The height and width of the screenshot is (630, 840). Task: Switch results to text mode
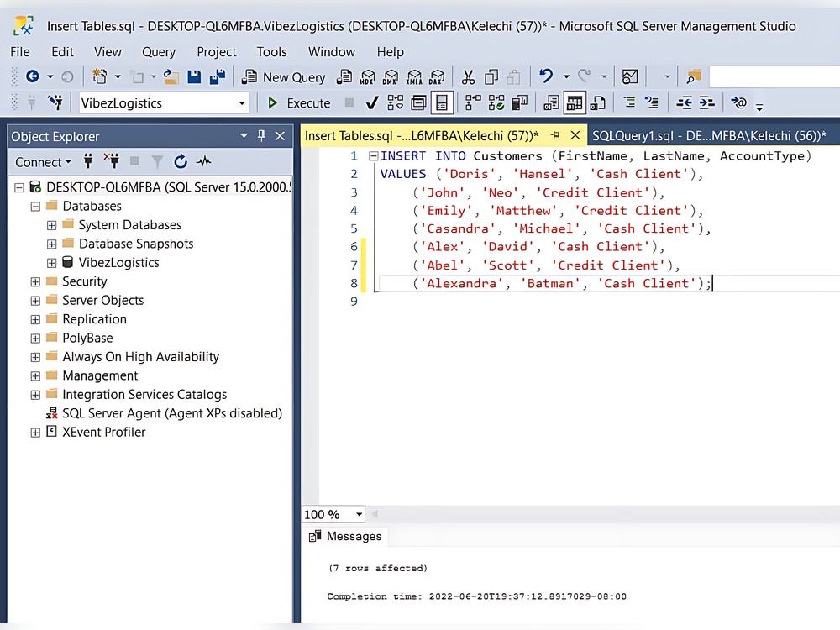[551, 102]
